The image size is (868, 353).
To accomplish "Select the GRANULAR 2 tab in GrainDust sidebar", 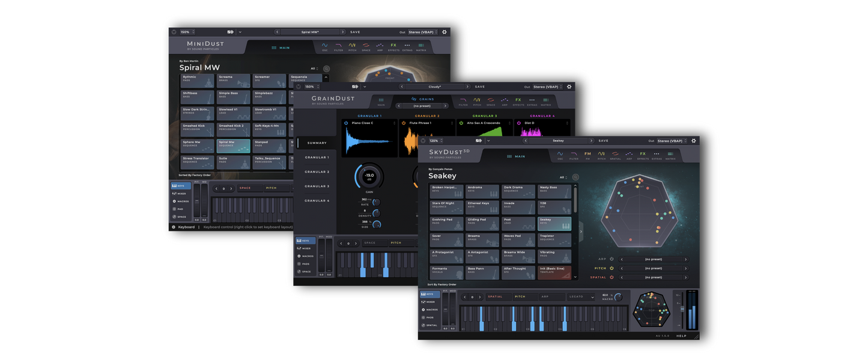I will click(x=317, y=172).
